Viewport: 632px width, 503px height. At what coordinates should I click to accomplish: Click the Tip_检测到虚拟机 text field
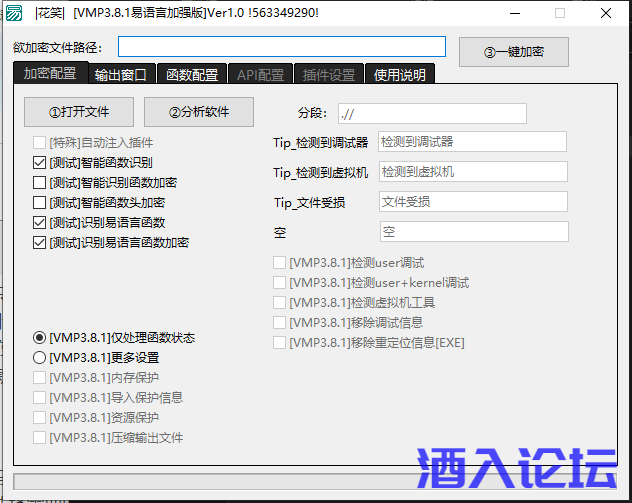click(473, 172)
